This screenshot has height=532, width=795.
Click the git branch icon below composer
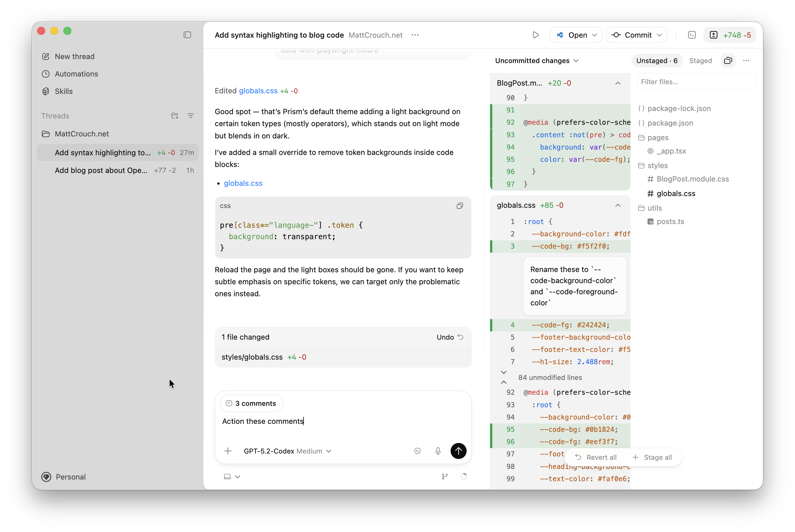445,477
